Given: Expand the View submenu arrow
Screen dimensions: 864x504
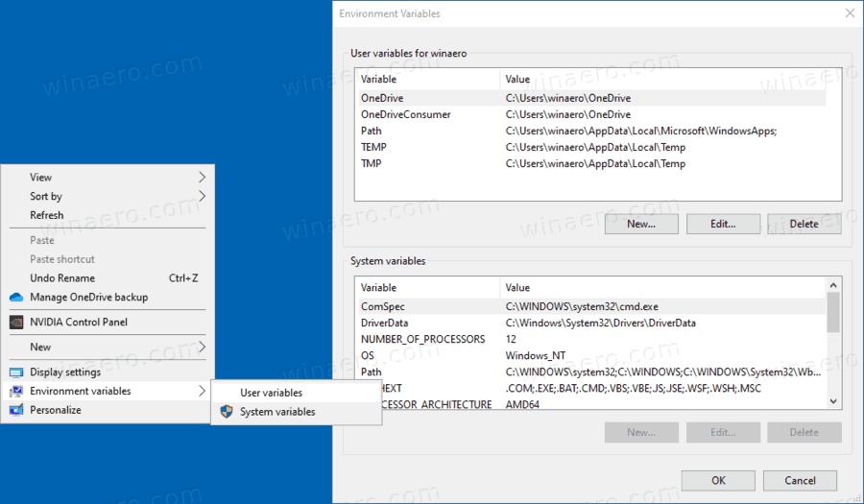Looking at the screenshot, I should coord(202,178).
